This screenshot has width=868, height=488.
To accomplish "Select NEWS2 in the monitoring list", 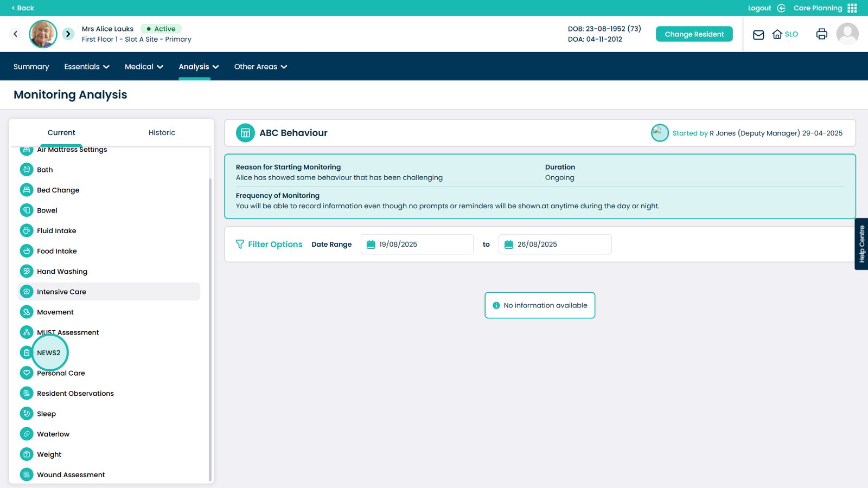I will click(49, 353).
